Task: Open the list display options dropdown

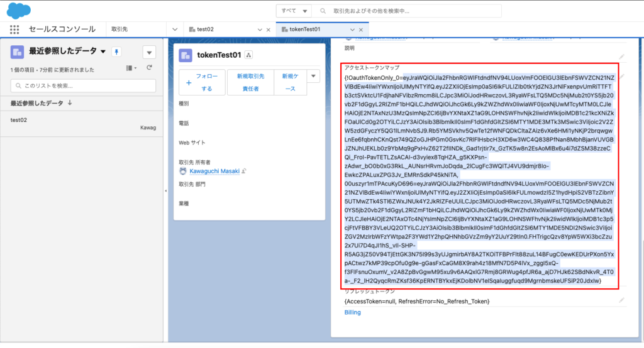Action: [131, 68]
